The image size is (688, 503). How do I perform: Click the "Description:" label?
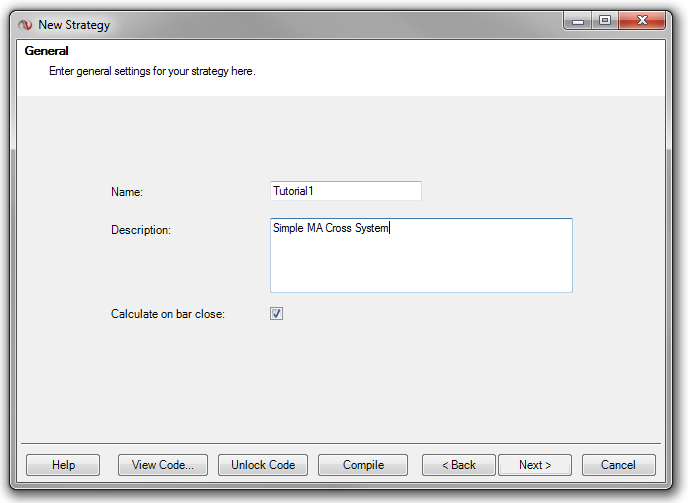pos(141,230)
